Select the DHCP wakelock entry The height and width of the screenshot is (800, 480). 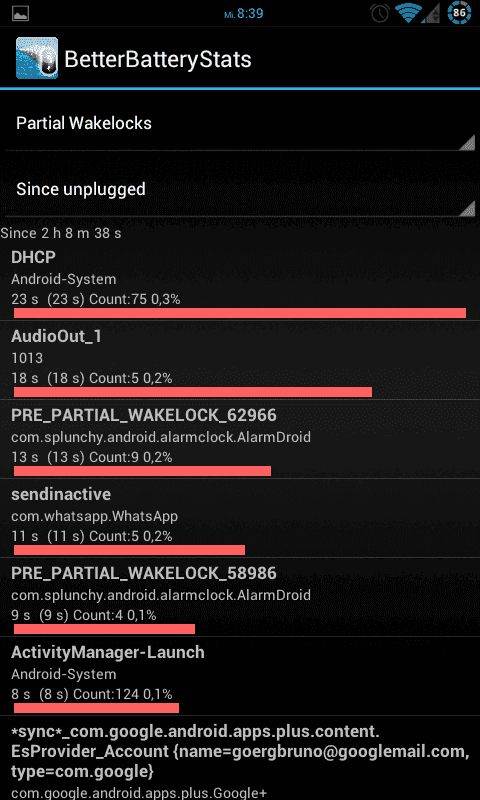(240, 281)
